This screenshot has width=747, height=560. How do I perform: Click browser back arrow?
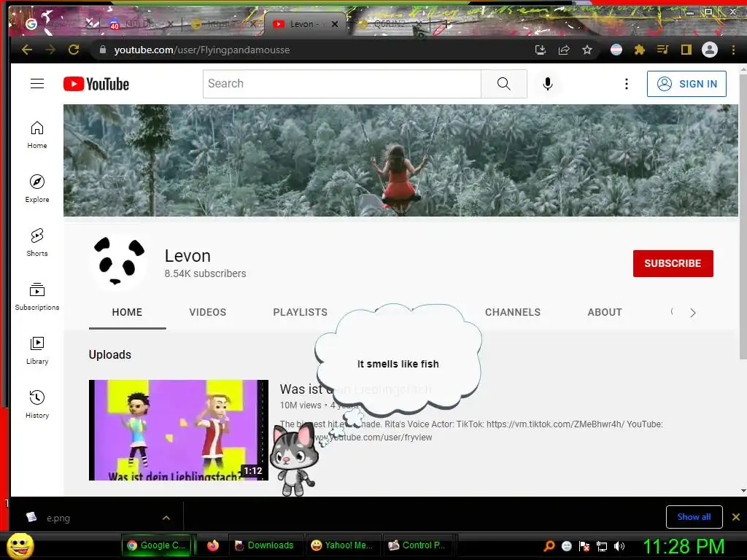(27, 50)
